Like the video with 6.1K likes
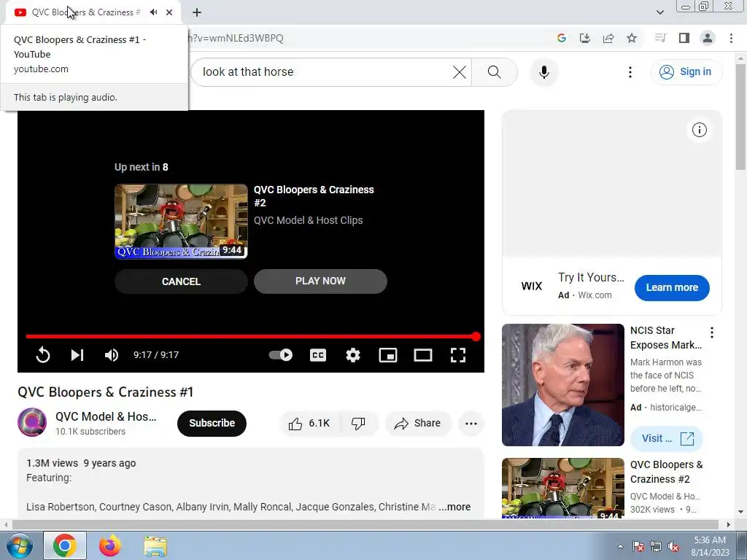The height and width of the screenshot is (560, 747). (309, 424)
